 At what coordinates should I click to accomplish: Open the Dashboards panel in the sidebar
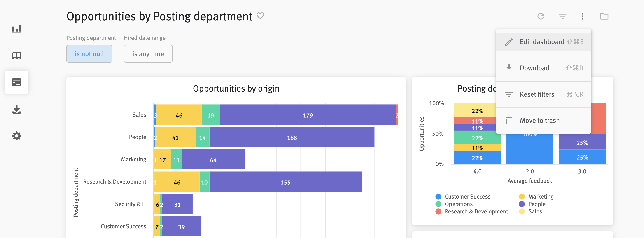tap(16, 82)
